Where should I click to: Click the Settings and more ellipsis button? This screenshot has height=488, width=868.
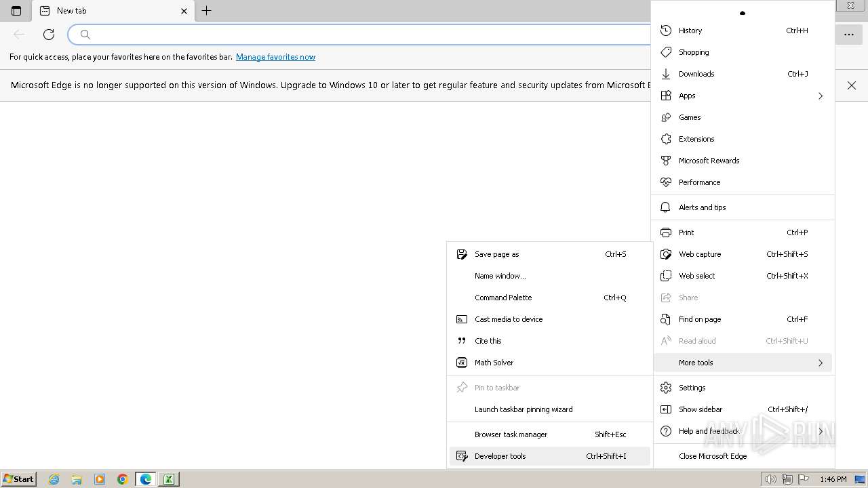coord(848,35)
